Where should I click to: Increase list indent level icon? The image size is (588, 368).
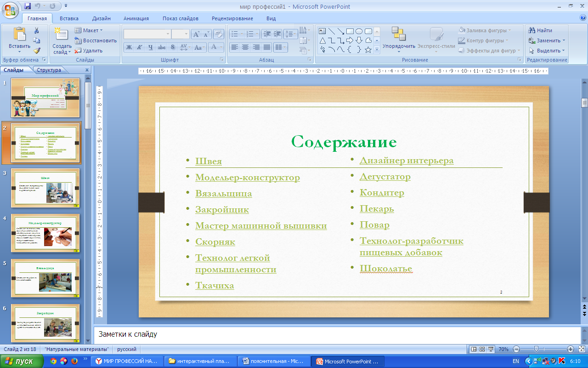277,34
